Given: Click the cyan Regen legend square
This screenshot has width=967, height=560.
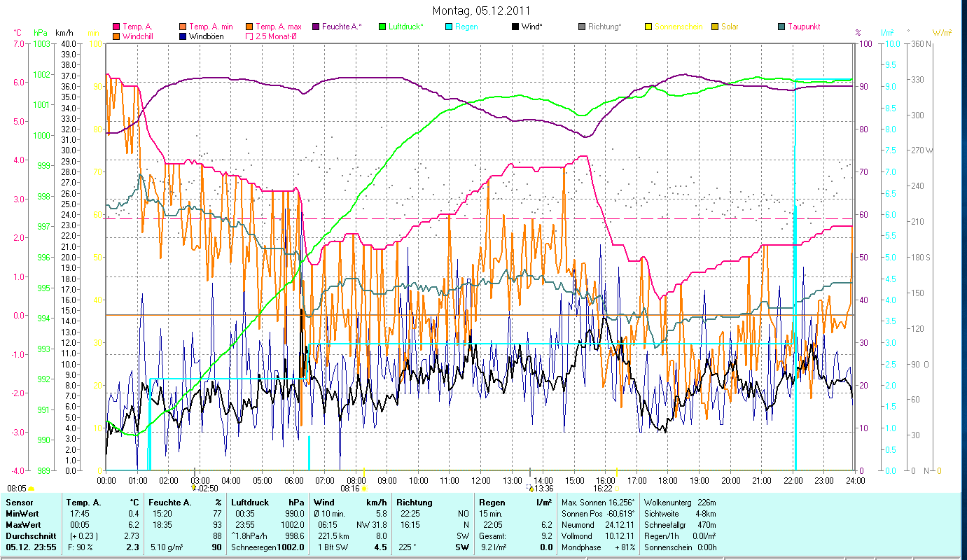Looking at the screenshot, I should tap(449, 27).
